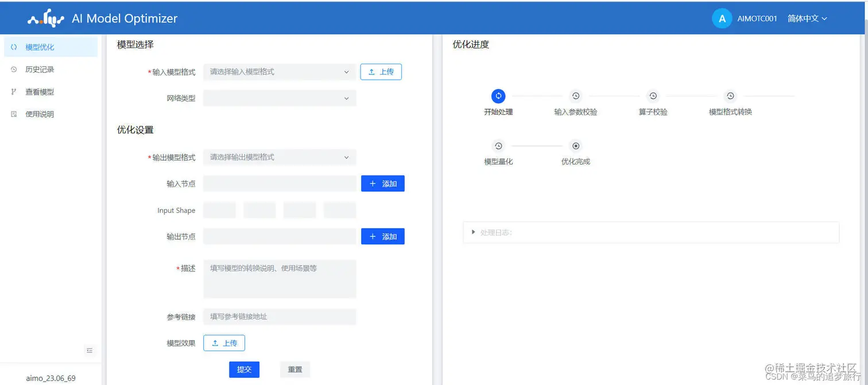Click the 查看模型 sidebar icon
This screenshot has width=868, height=385.
13,91
